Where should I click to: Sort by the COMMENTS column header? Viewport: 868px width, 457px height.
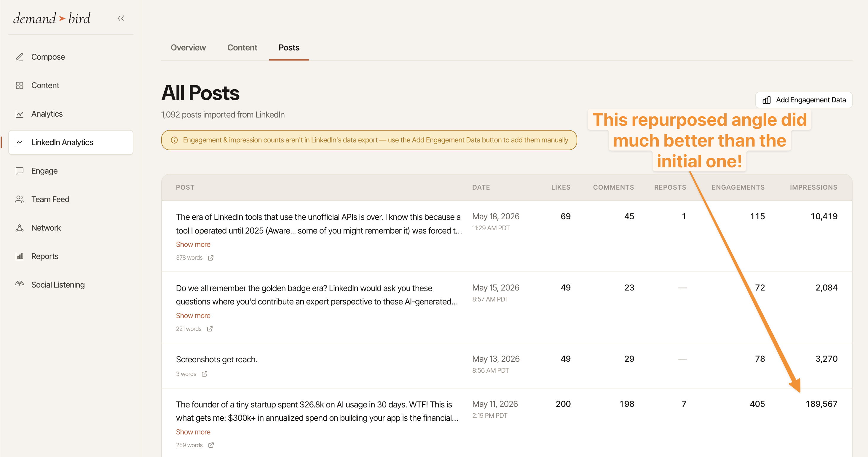[x=614, y=187]
